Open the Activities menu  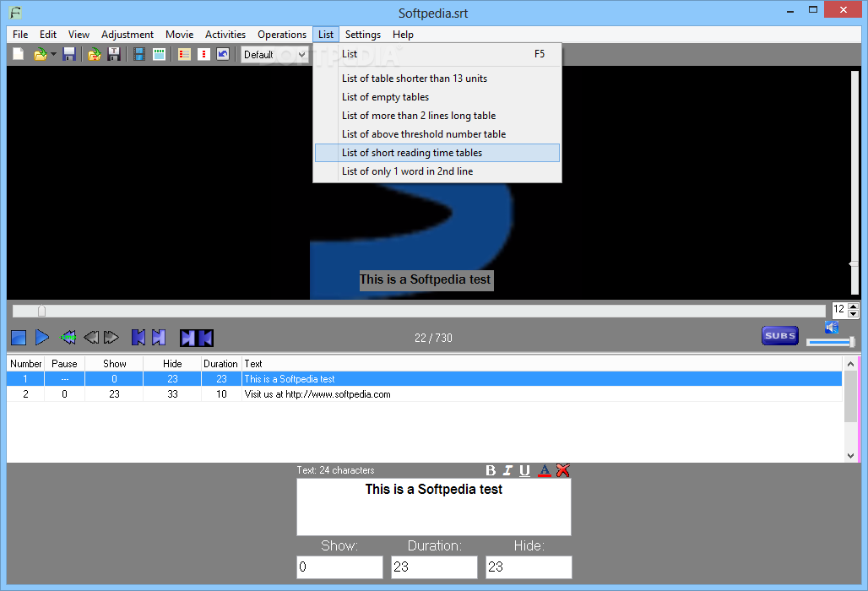coord(225,35)
